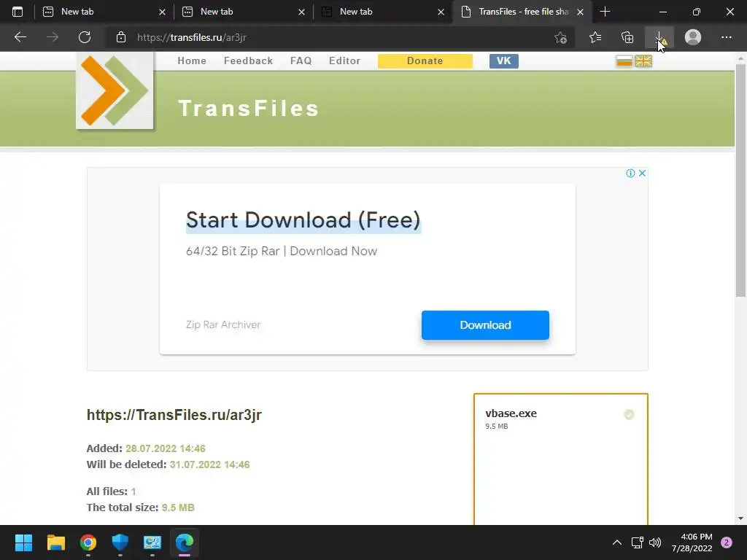
Task: Click the blue Download ad button
Action: tap(485, 324)
